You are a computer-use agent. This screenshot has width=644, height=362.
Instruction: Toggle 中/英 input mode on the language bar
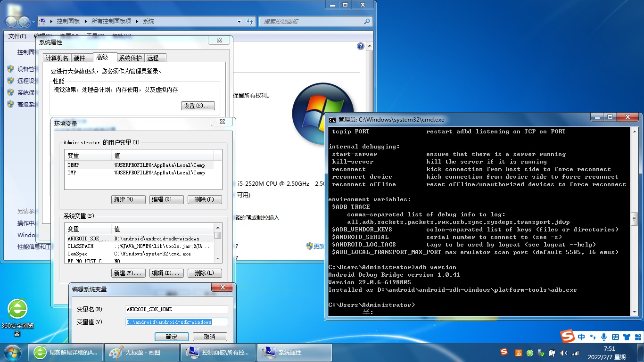click(x=581, y=337)
